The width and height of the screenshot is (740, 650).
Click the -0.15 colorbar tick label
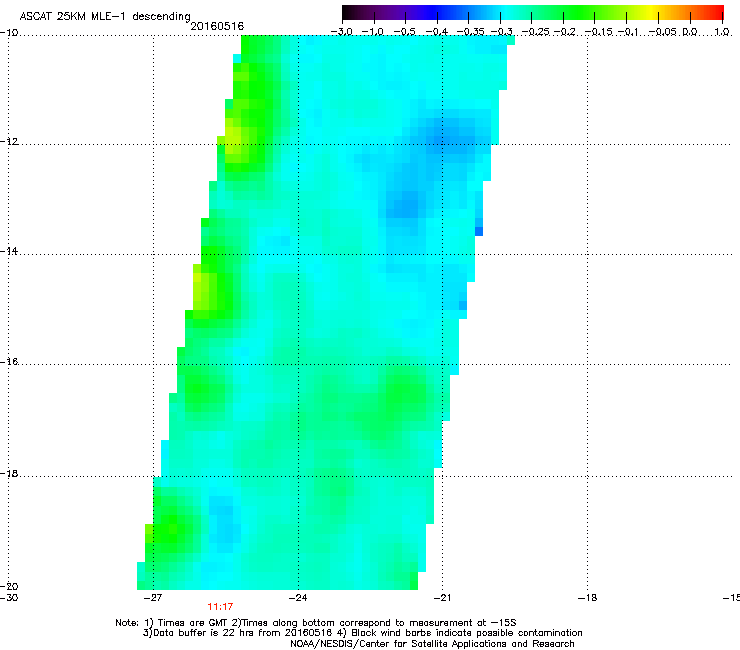tap(598, 32)
